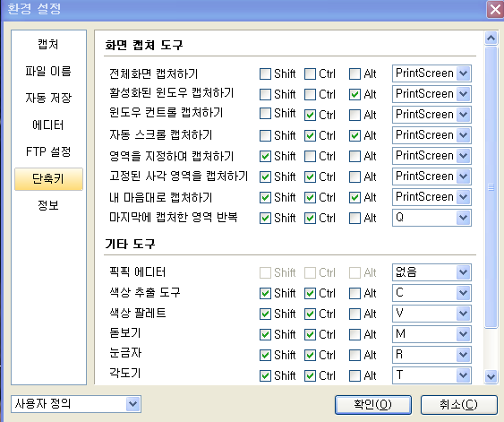Enable Ctrl for 활성화된 윈도우 캡처하기
The height and width of the screenshot is (422, 504).
[x=310, y=95]
